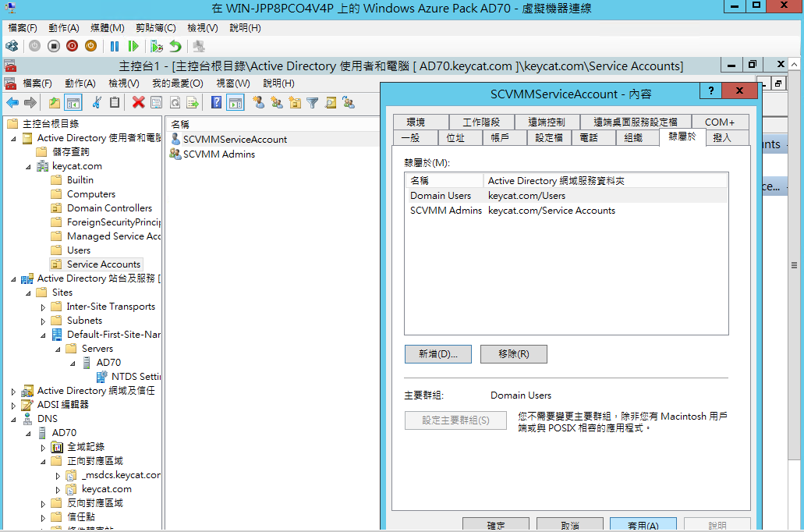Create a new organizational unit via toolbar icon

pyautogui.click(x=295, y=103)
